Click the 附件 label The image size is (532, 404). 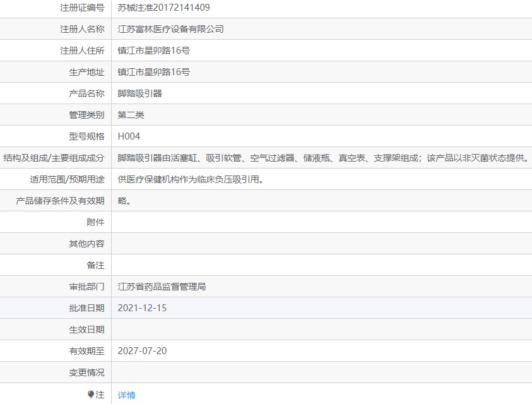[x=96, y=222]
